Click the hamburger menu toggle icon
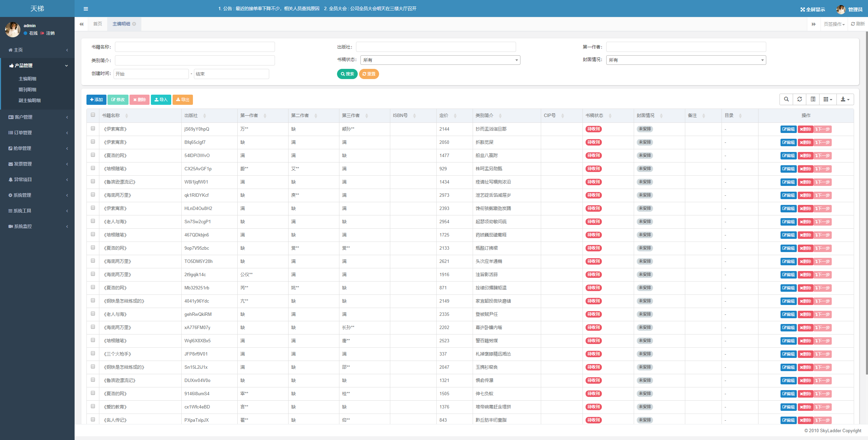 click(x=86, y=9)
